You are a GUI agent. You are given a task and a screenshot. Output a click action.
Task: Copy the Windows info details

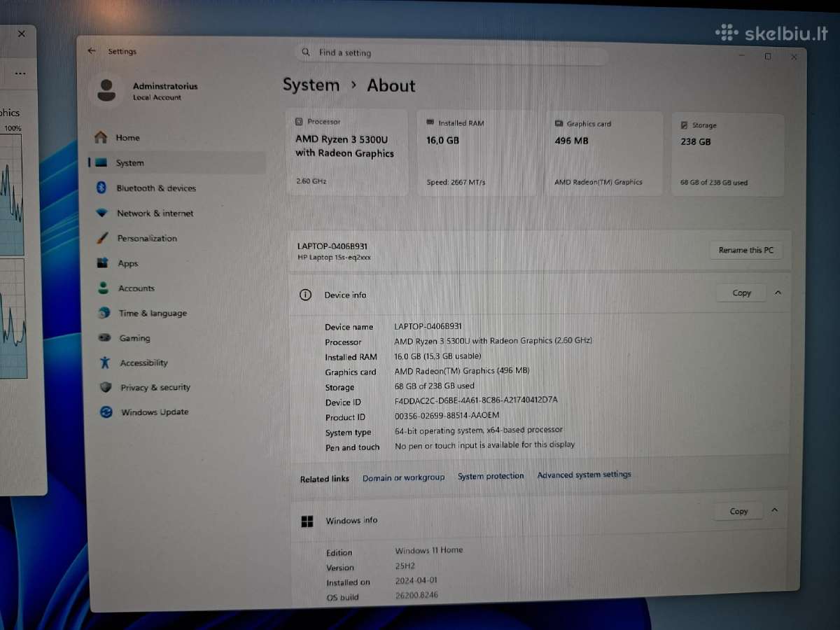coord(738,511)
